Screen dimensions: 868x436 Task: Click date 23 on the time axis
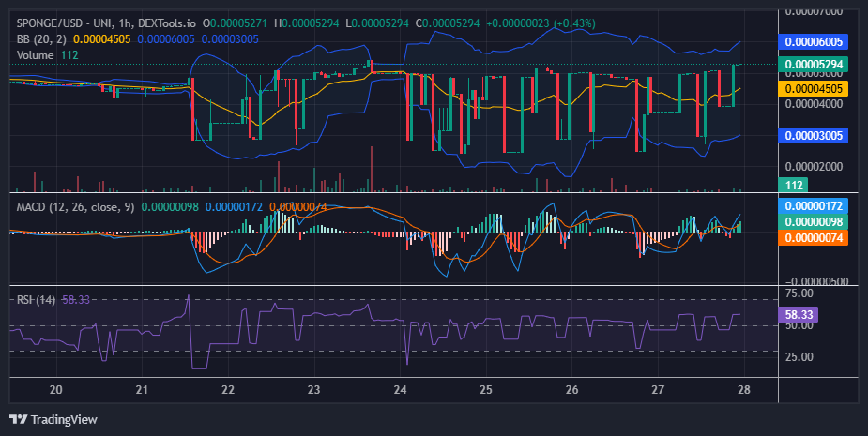coord(313,389)
